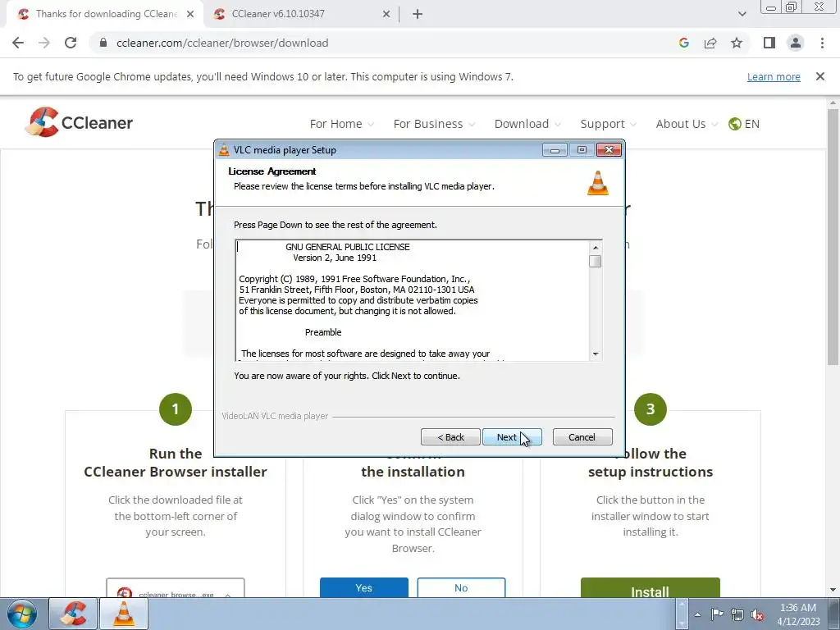Image resolution: width=840 pixels, height=630 pixels.
Task: Click the No button on the page
Action: pos(461,587)
